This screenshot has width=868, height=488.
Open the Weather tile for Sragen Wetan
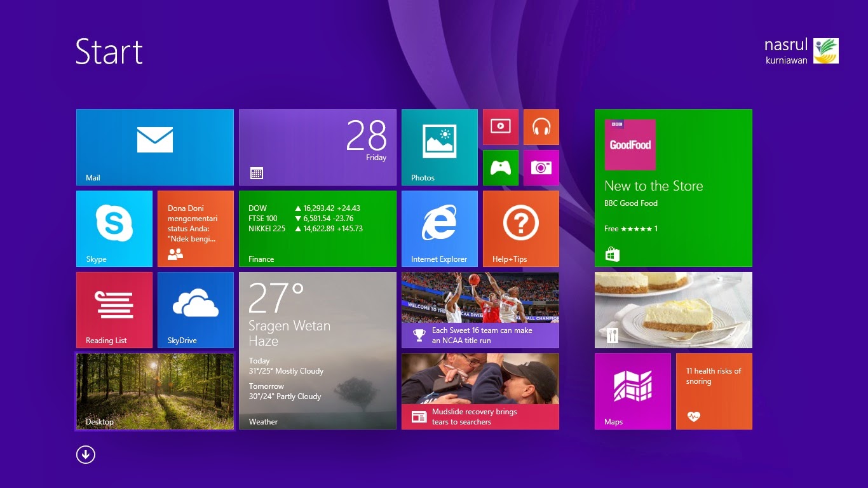(318, 351)
